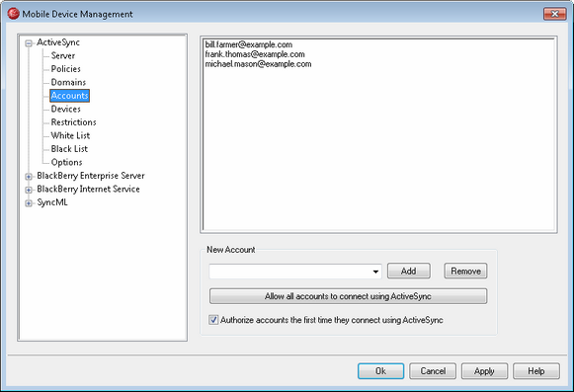Viewport: 574px width, 392px height.
Task: Expand the SyncML tree node
Action: [29, 203]
